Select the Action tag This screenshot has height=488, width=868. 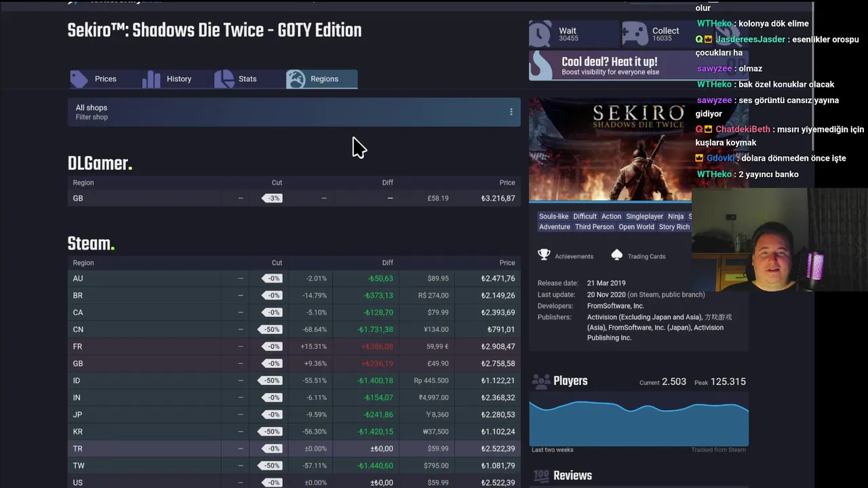[611, 216]
